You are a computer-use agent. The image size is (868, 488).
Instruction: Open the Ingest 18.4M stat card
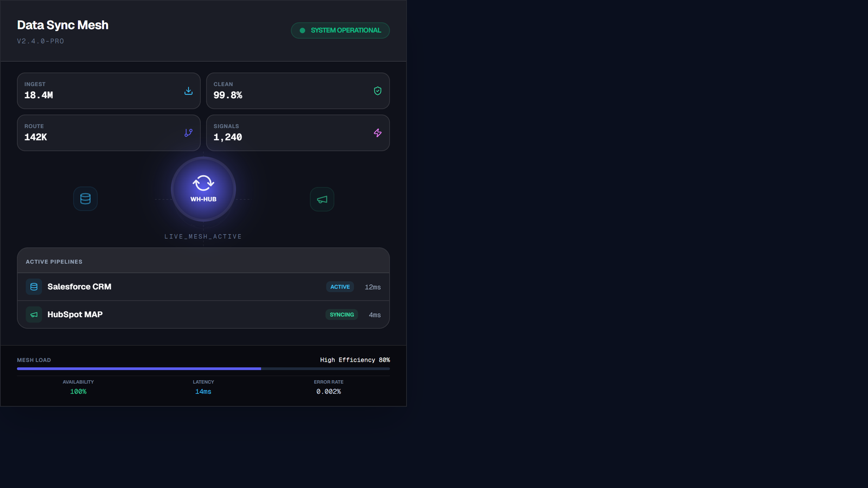coord(108,91)
